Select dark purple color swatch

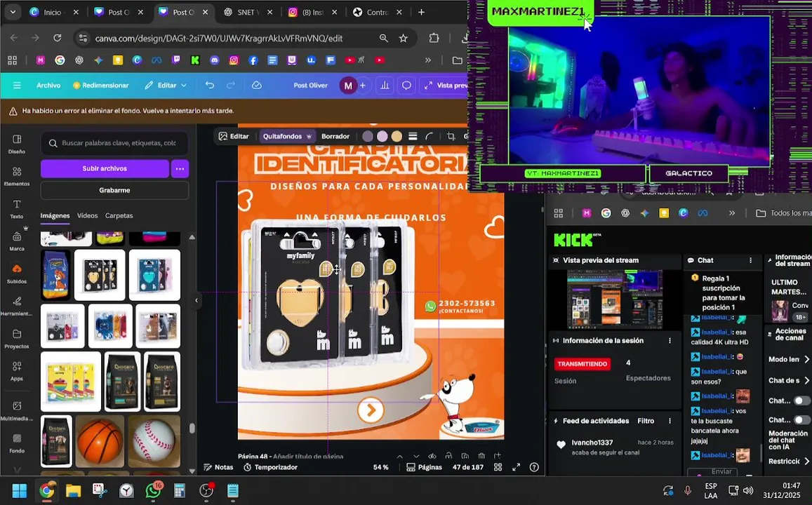[x=367, y=137]
